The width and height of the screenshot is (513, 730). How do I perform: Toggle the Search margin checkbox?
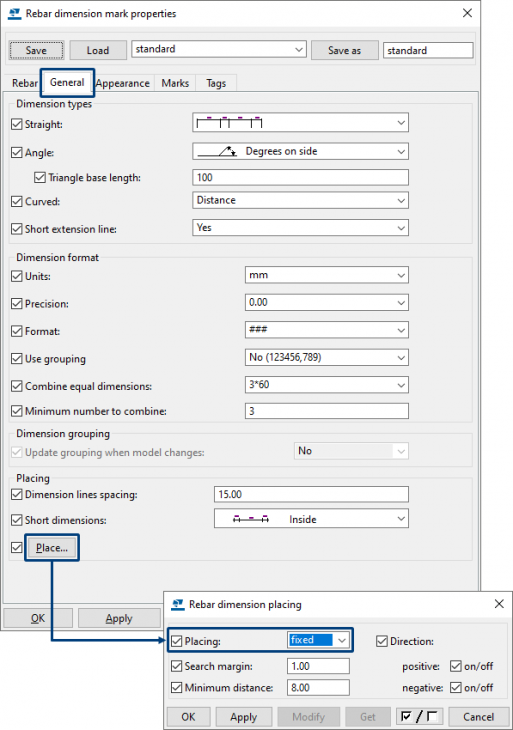coord(176,666)
